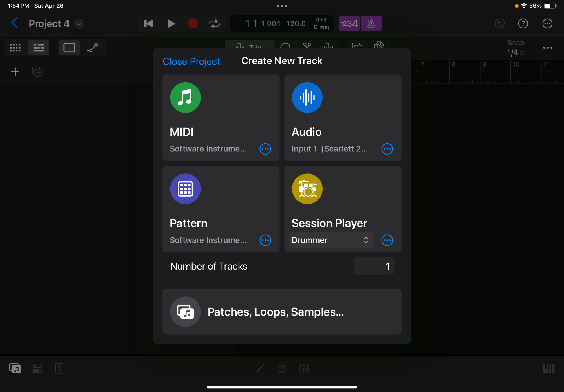This screenshot has height=392, width=564.
Task: Open the Editor pencil icon
Action: 260,368
